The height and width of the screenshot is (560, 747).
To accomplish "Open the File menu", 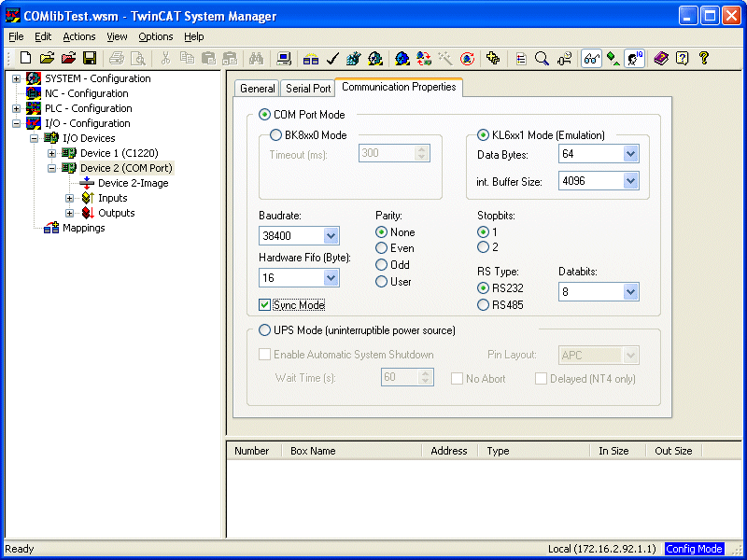I will coord(16,36).
